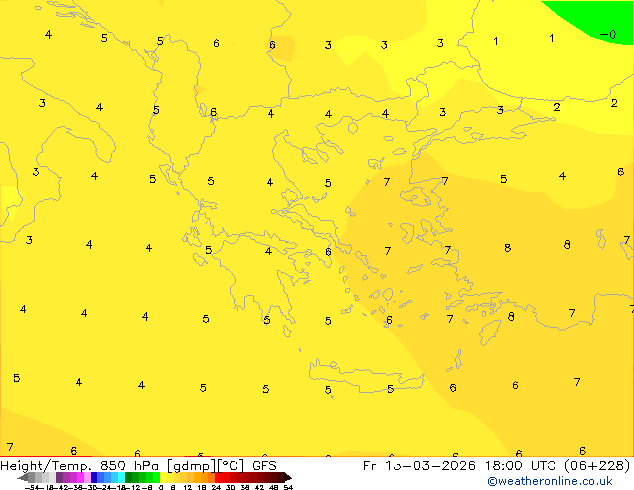This screenshot has height=490, width=634.
Task: Click the 'Fr' weekday text in the date
Action: coord(369,465)
